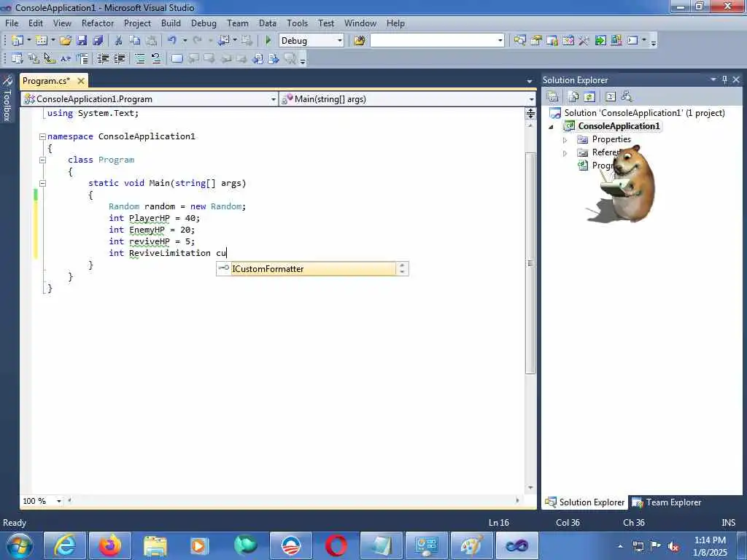
Task: Open Firefox from the taskbar
Action: point(110,545)
